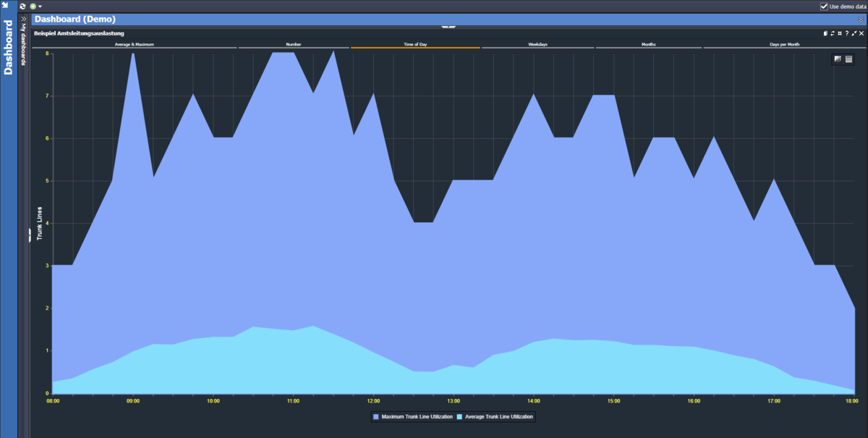Click the Maximum Trunk Line Utilization legend label

click(417, 417)
